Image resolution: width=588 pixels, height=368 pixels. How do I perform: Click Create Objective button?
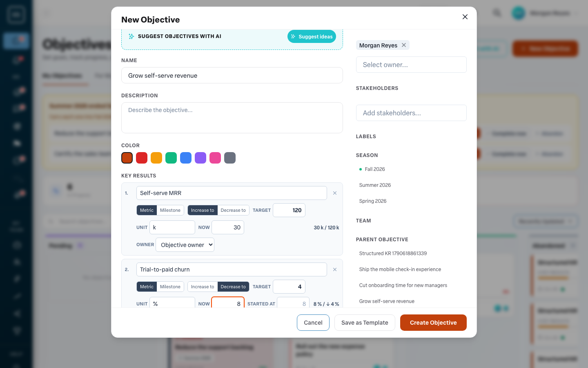433,323
